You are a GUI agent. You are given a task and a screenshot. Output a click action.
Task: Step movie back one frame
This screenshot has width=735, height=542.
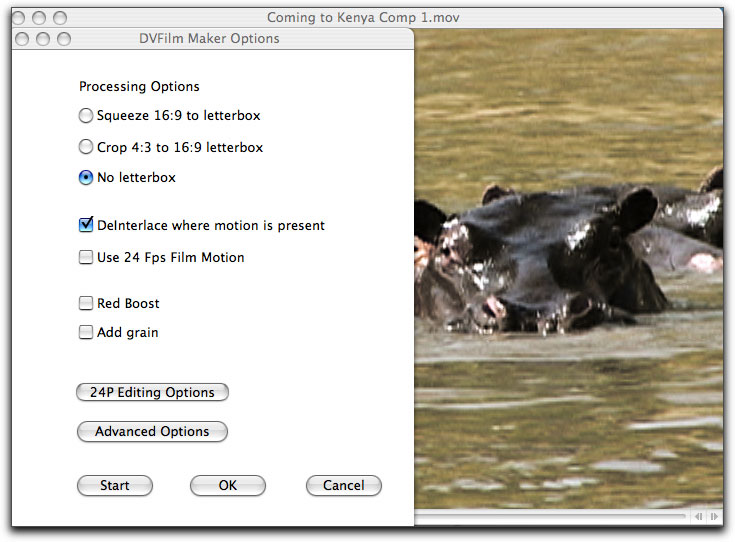point(698,517)
